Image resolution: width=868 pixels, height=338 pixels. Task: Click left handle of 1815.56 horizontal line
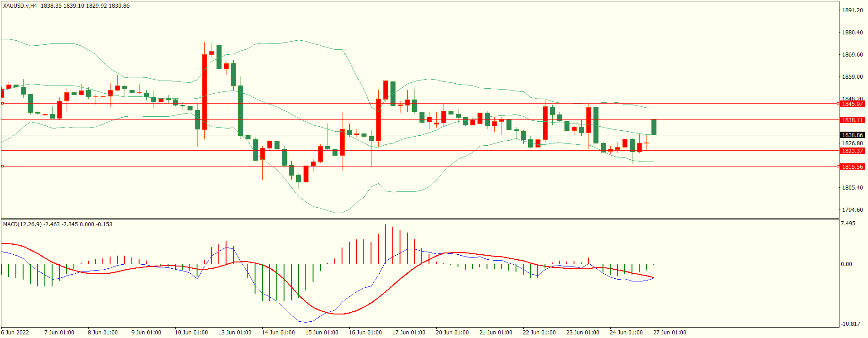point(2,167)
